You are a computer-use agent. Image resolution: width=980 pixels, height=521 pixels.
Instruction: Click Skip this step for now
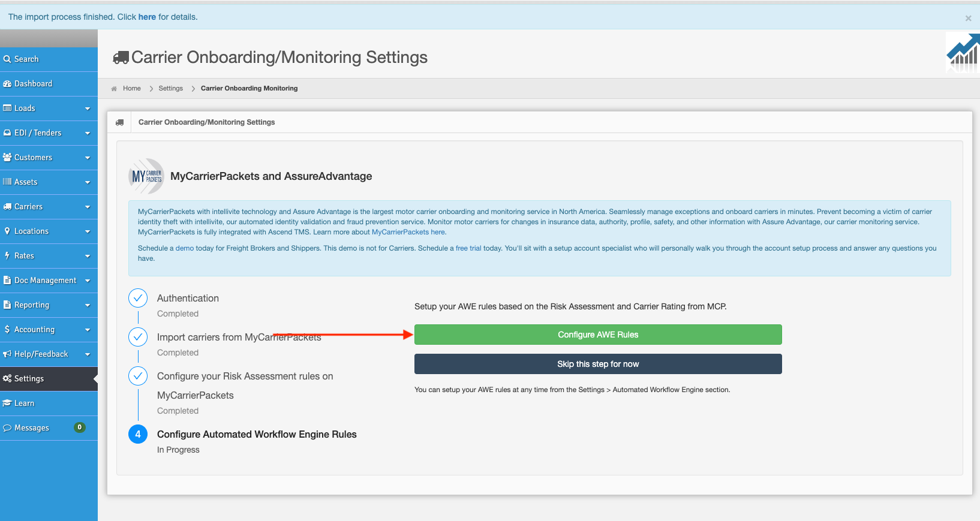[x=598, y=364]
